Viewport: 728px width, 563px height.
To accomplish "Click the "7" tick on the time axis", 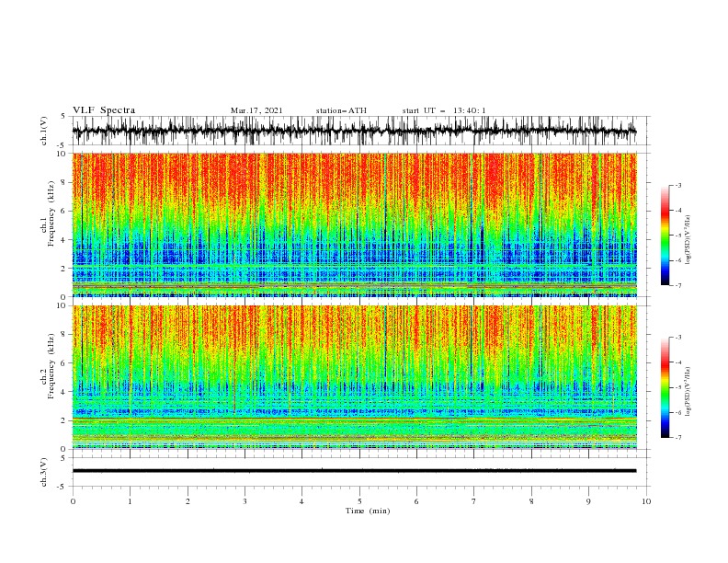I will pos(474,501).
